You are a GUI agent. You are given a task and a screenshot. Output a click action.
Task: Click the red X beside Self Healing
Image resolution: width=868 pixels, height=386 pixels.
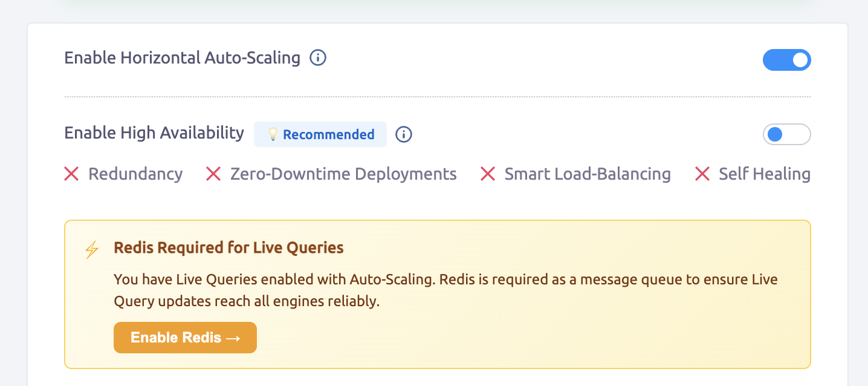pyautogui.click(x=702, y=174)
